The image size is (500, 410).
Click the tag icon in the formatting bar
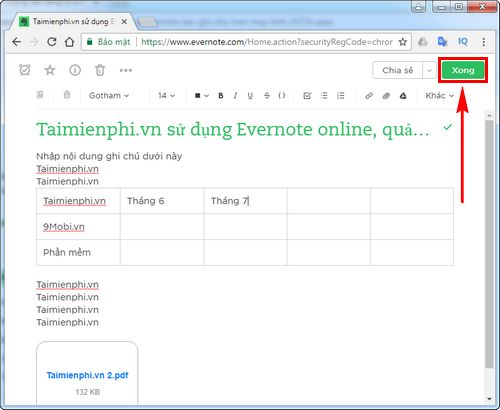click(x=67, y=95)
